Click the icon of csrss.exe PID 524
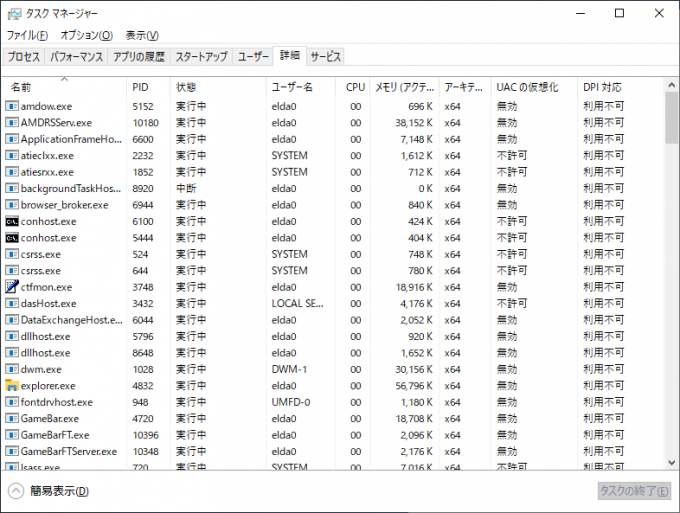 (x=12, y=254)
